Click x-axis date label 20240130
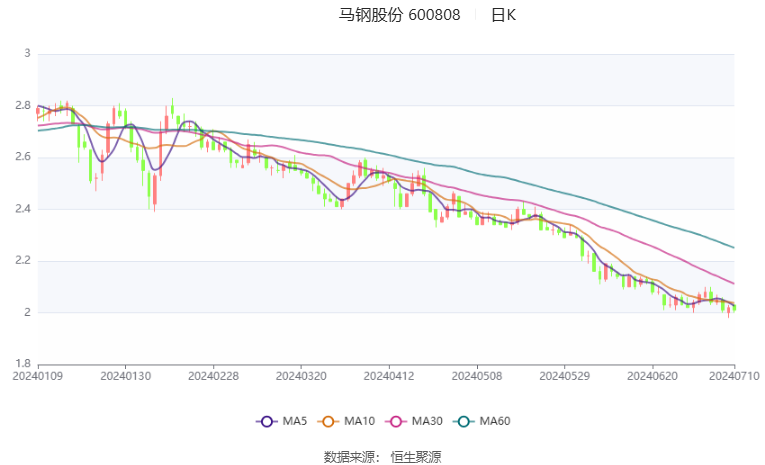 (x=125, y=376)
